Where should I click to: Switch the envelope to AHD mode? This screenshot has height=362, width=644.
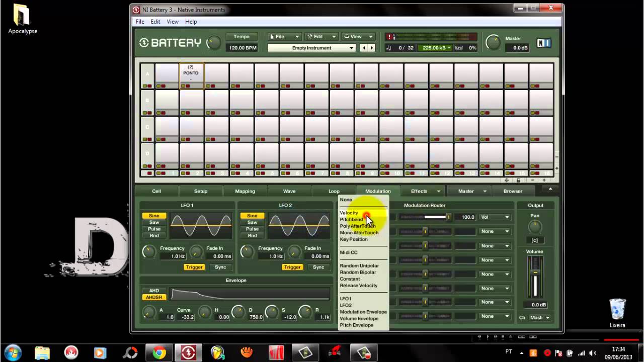(x=154, y=291)
